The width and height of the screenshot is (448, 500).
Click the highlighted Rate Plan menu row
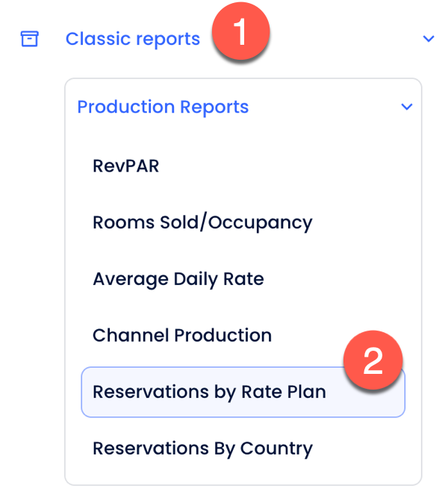pos(243,393)
